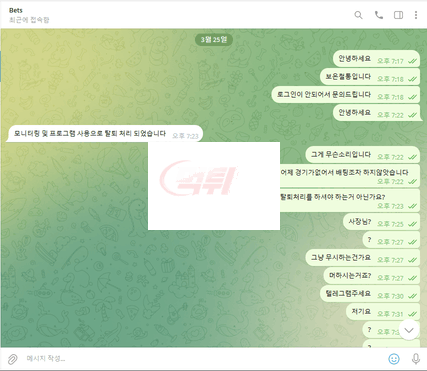The image size is (427, 371).
Task: Select the first 안녕하세요 message at 7:17
Action: pos(376,59)
